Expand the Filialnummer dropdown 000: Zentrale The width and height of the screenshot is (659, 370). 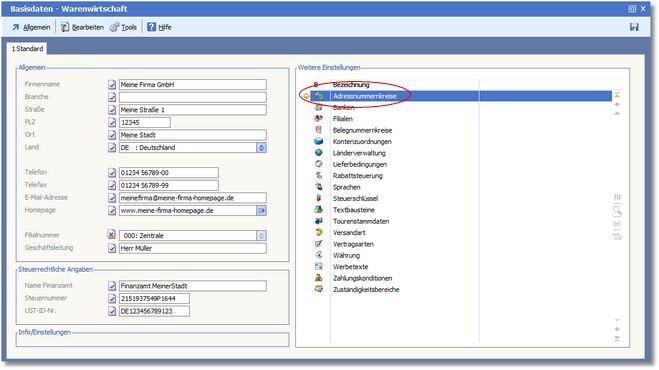click(261, 235)
